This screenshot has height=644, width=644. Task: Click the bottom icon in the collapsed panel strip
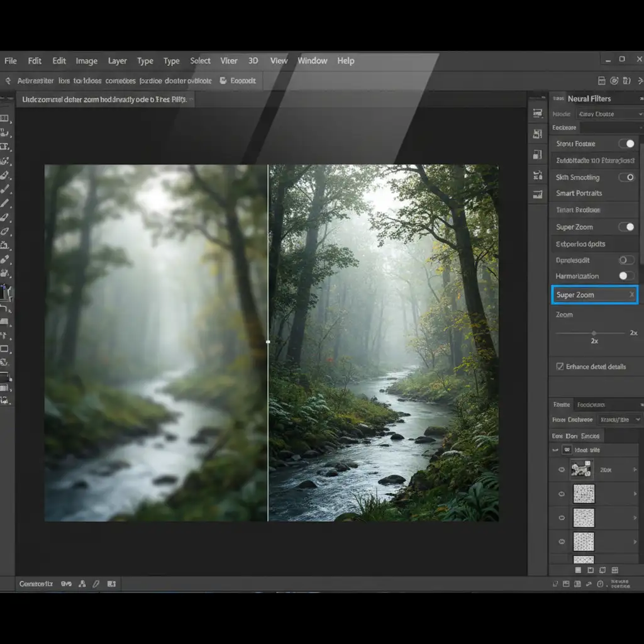click(x=538, y=195)
